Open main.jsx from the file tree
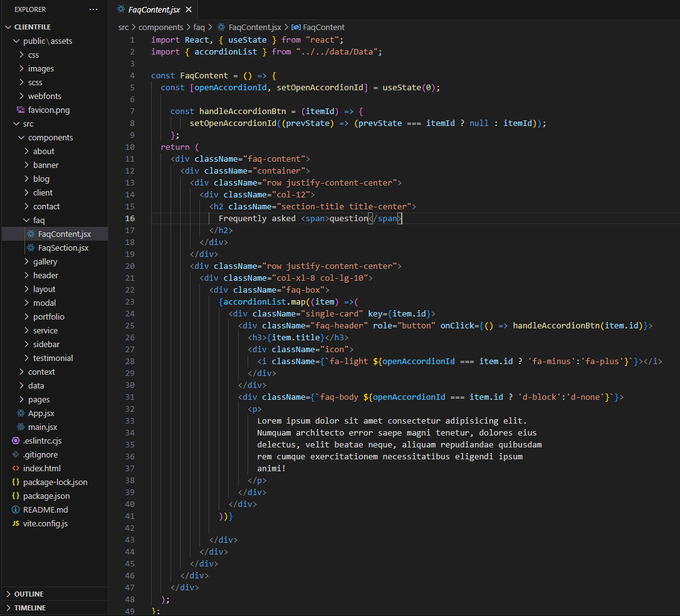This screenshot has height=616, width=680. click(x=42, y=427)
